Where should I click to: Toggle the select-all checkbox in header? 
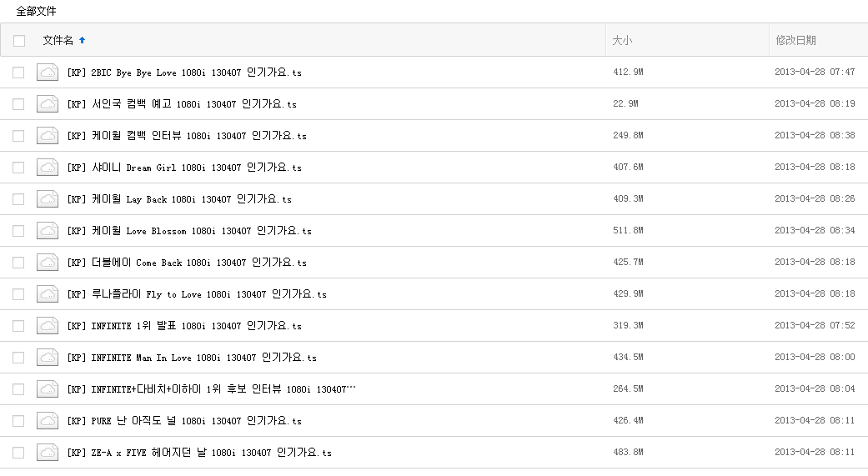(19, 40)
